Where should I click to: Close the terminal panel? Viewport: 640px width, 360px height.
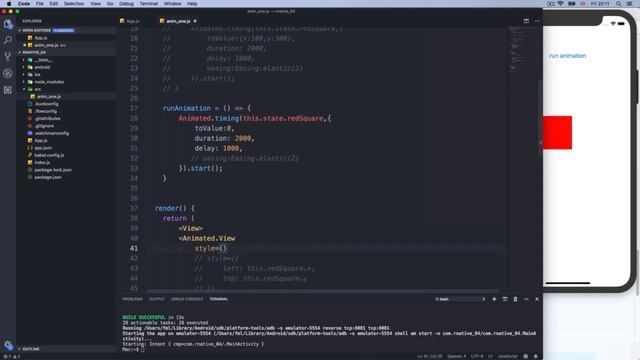pyautogui.click(x=537, y=299)
